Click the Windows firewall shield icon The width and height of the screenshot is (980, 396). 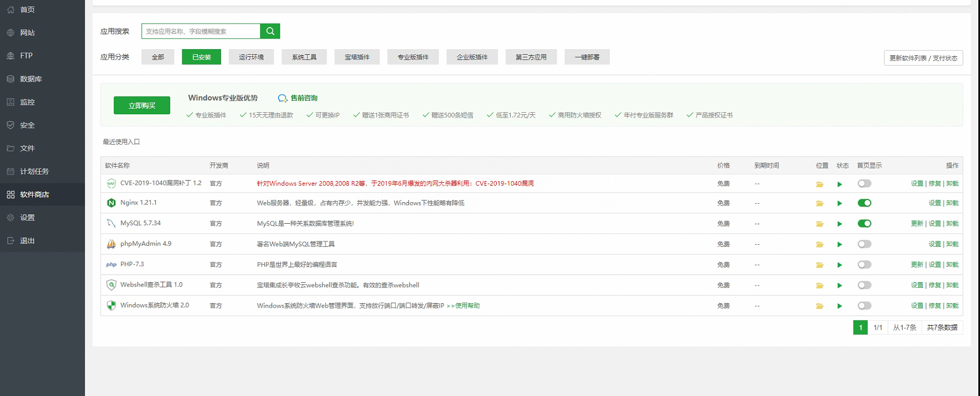[111, 305]
